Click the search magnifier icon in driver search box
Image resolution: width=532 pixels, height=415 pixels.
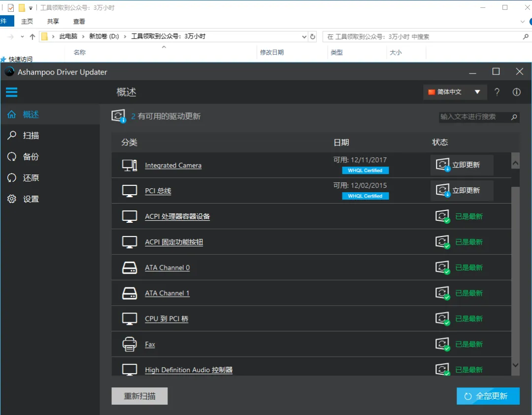[514, 117]
